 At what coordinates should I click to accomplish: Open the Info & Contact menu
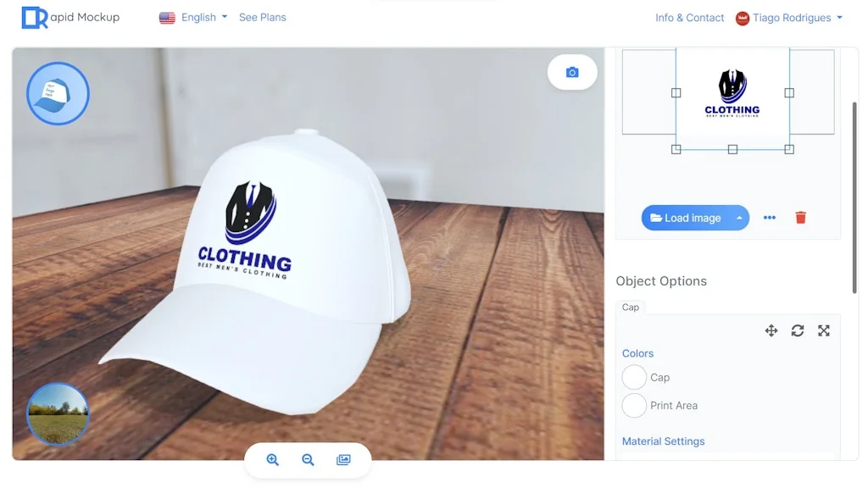click(689, 17)
